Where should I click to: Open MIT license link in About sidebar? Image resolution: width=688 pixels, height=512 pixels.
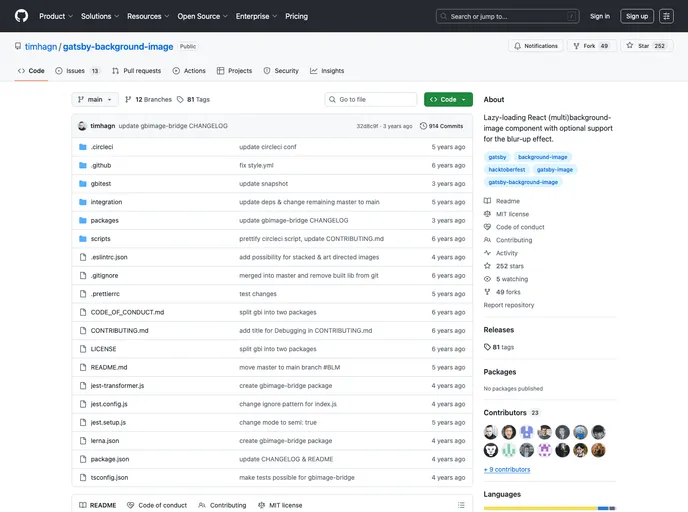tap(507, 214)
